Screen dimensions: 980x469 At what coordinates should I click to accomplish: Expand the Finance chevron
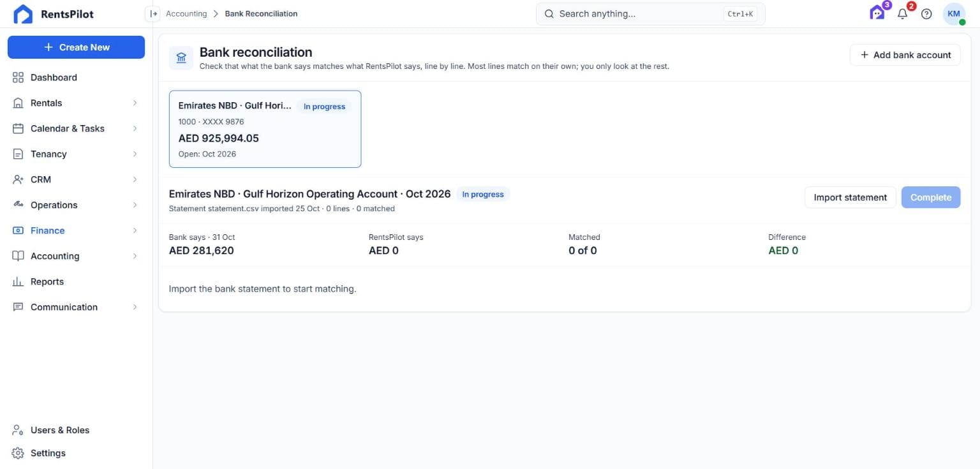pos(135,230)
